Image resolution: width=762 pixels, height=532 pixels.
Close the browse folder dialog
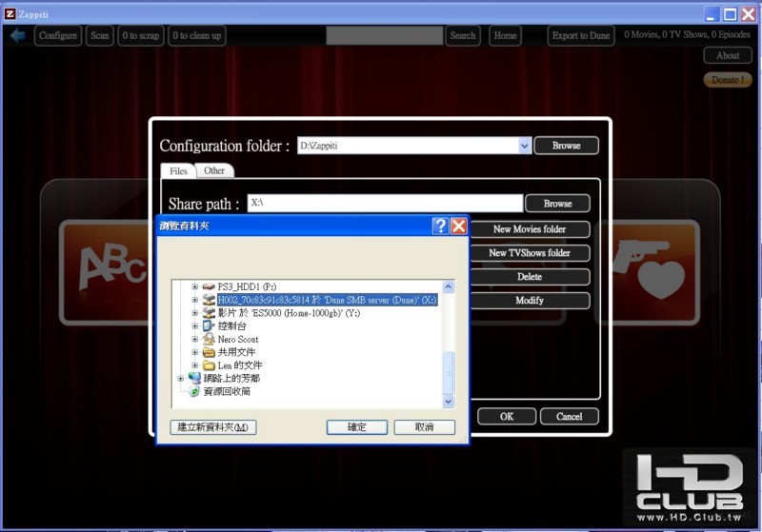[x=459, y=226]
